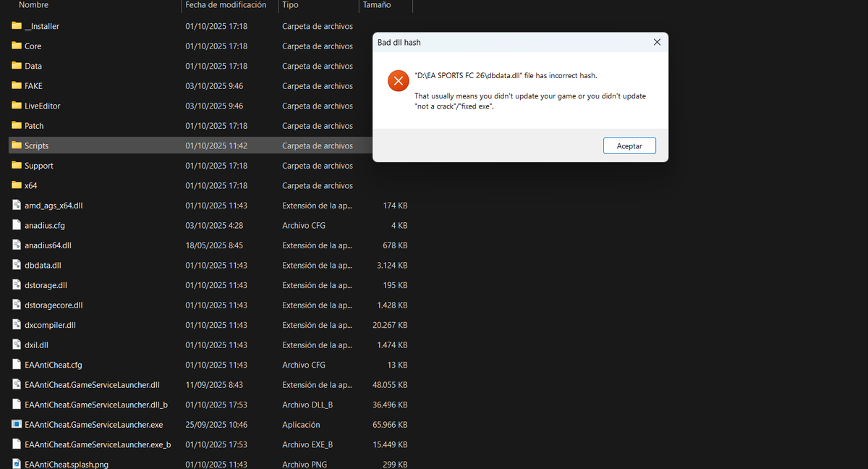Viewport: 868px width, 469px height.
Task: Select the Data folder icon
Action: (x=17, y=66)
